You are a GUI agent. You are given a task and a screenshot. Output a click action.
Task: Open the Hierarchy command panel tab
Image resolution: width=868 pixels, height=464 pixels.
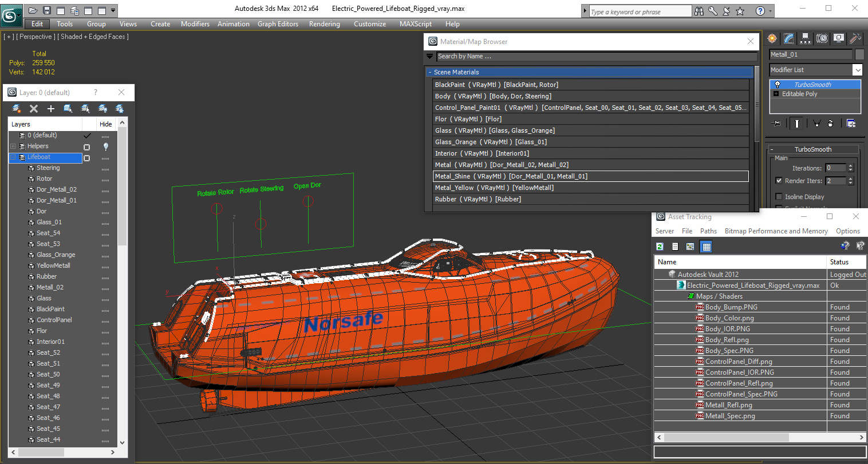pyautogui.click(x=806, y=38)
